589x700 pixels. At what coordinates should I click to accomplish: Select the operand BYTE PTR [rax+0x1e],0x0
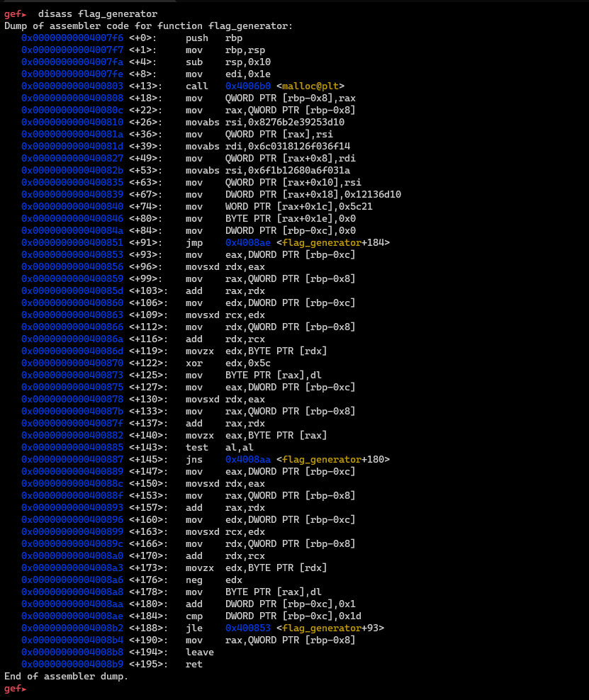click(291, 219)
